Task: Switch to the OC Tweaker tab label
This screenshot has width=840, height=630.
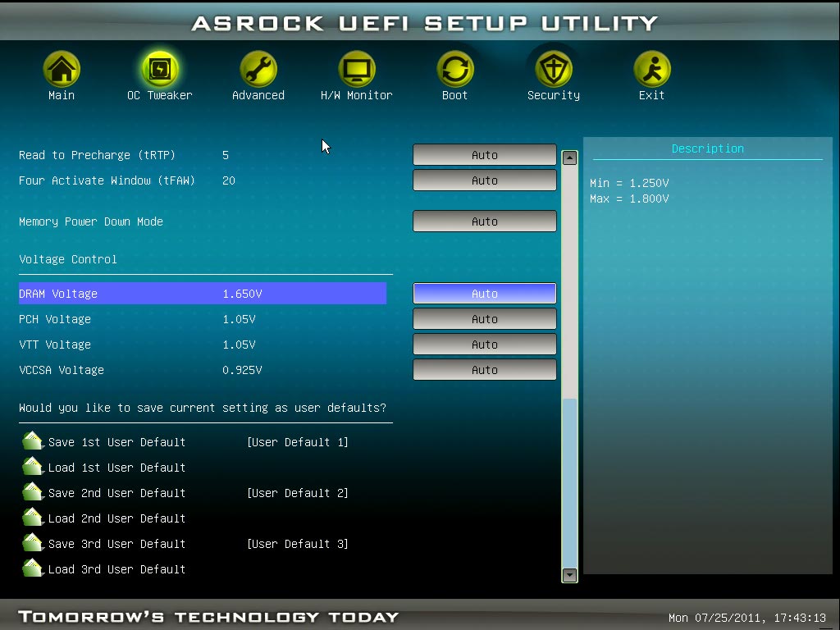Action: coord(160,95)
